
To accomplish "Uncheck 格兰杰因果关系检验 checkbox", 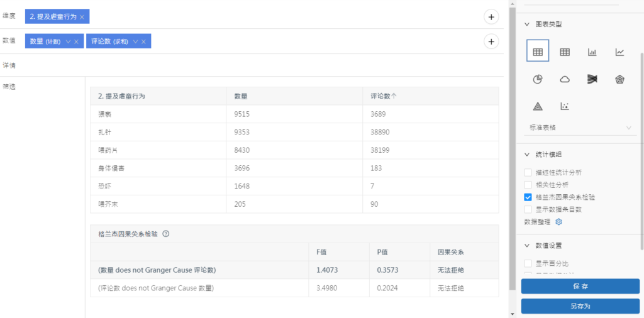I will click(x=528, y=197).
